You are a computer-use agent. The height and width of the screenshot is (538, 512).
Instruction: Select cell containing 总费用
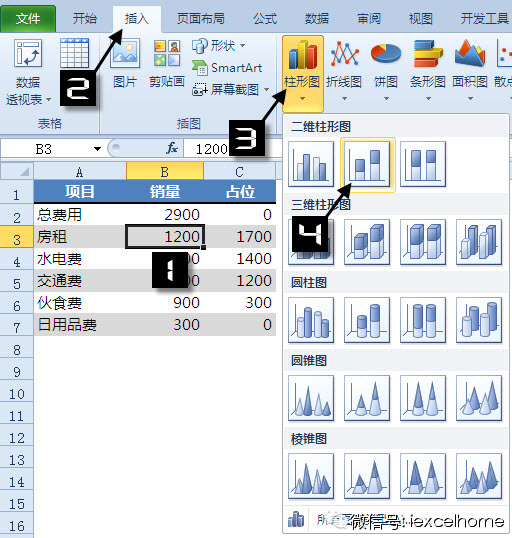[80, 215]
